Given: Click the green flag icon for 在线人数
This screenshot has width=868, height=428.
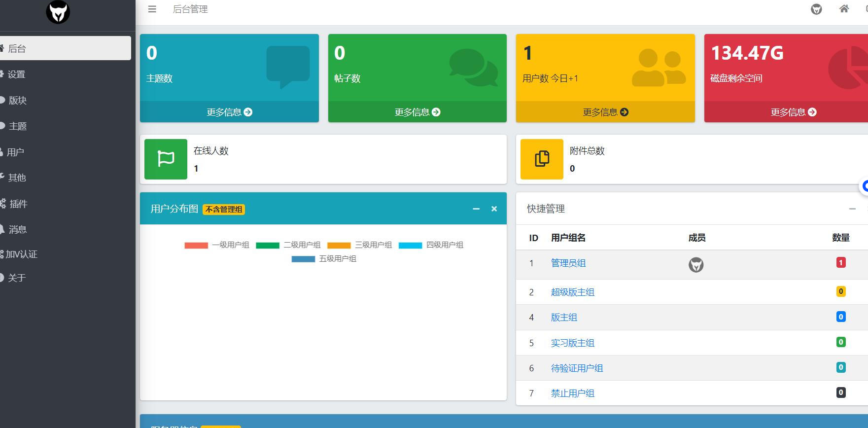Looking at the screenshot, I should [x=166, y=159].
